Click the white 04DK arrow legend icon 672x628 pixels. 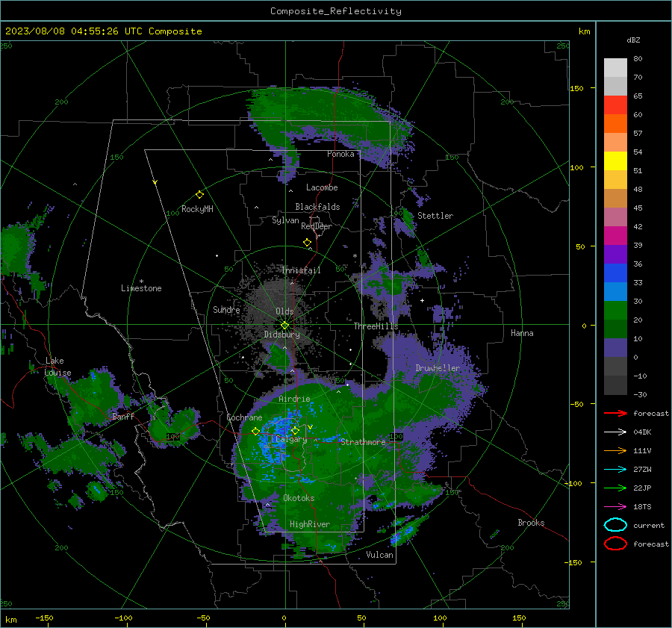click(615, 432)
